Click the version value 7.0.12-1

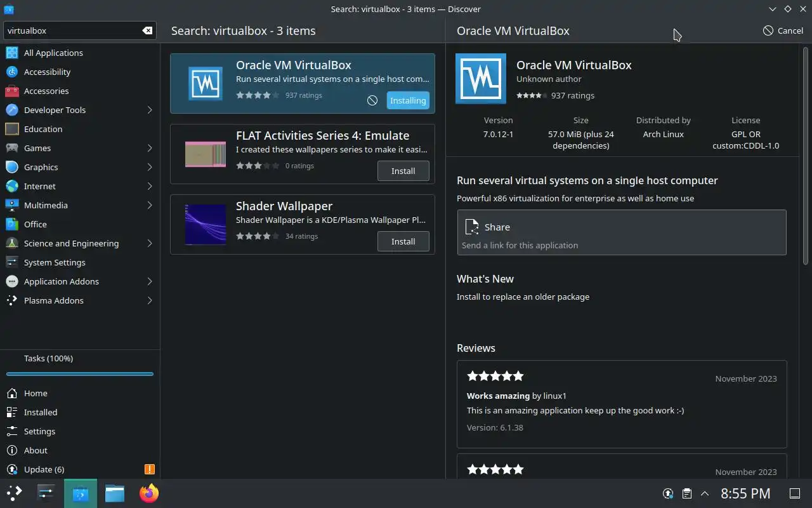pyautogui.click(x=498, y=134)
